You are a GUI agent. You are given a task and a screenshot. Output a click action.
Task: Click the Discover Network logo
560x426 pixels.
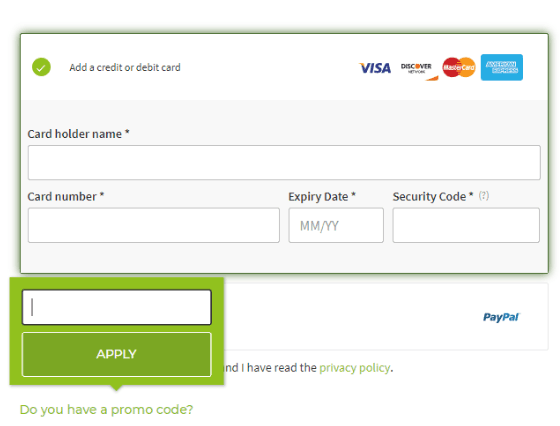tap(419, 71)
